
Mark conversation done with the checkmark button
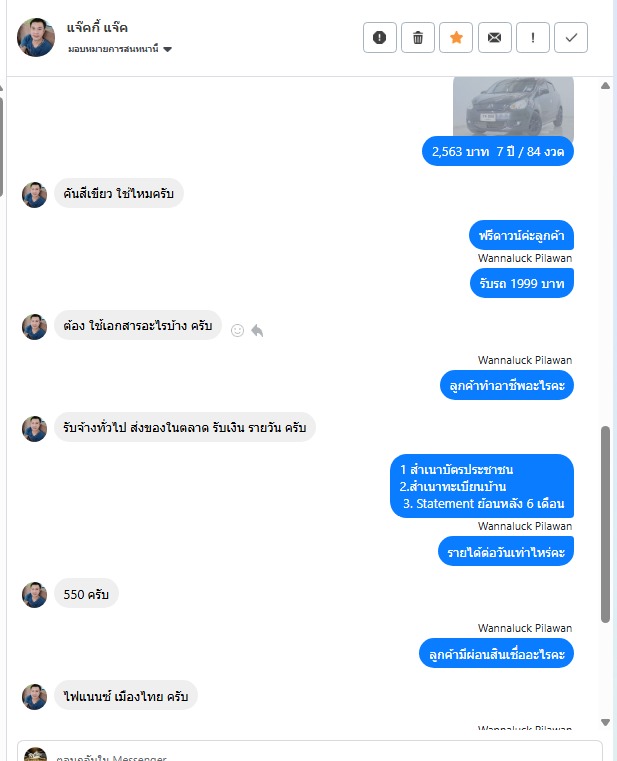point(571,37)
